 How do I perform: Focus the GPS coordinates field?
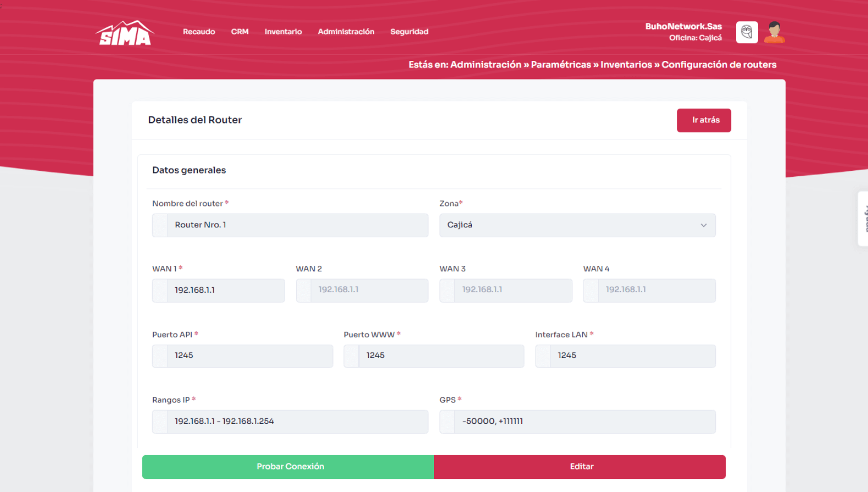[x=584, y=422]
